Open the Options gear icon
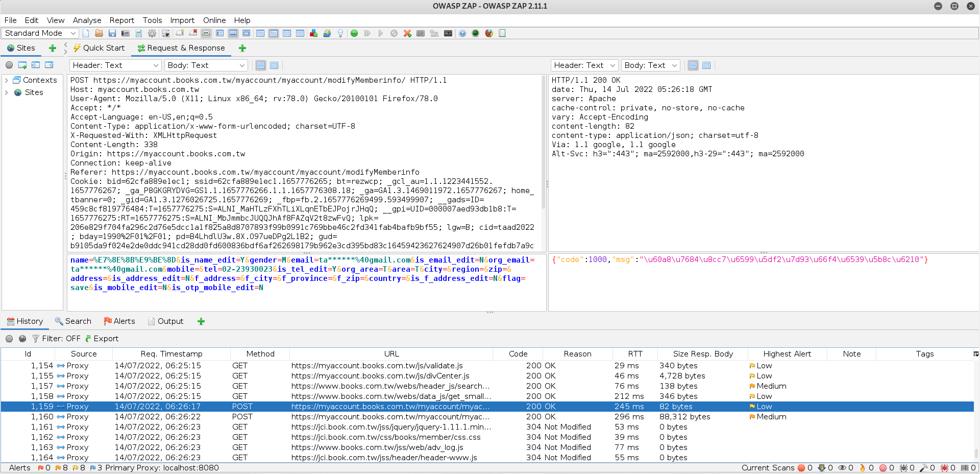 pyautogui.click(x=152, y=33)
